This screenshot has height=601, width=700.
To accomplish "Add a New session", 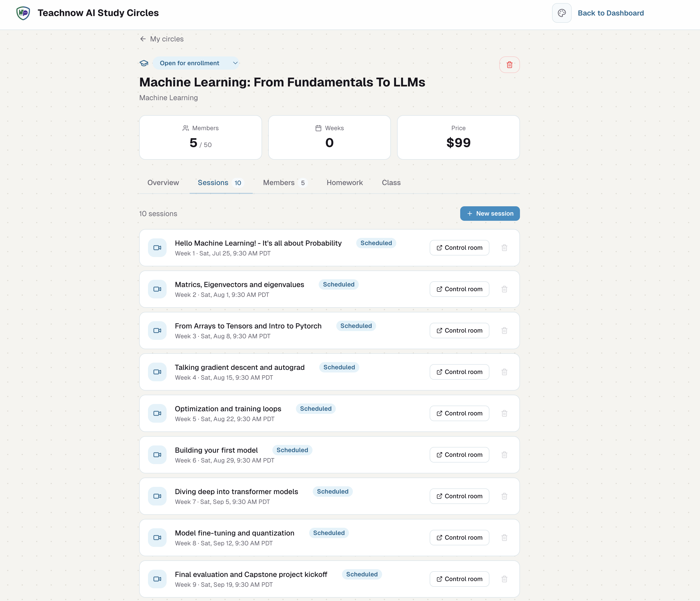I will [490, 214].
